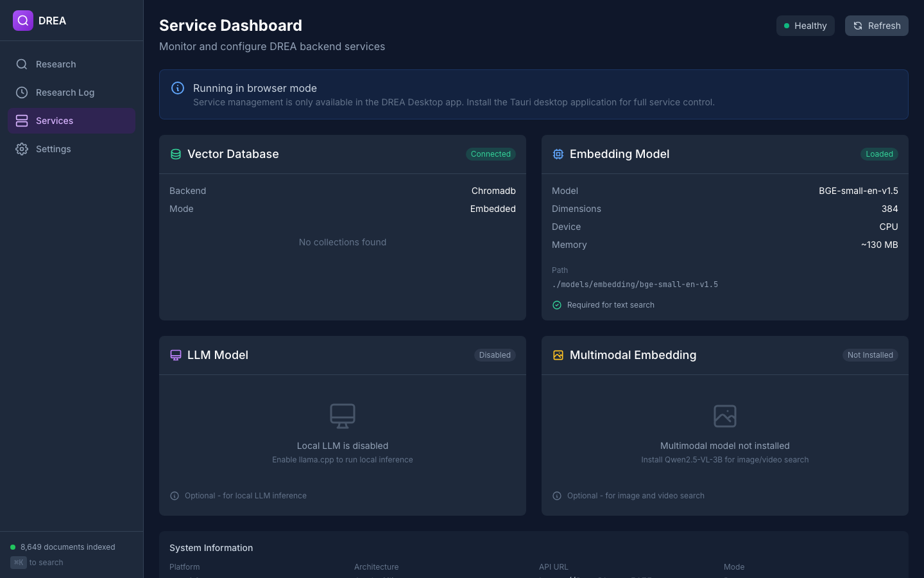Click the Services stack icon in sidebar

point(22,121)
